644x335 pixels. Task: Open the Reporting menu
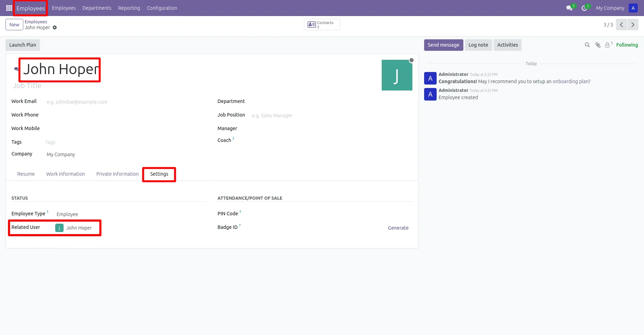point(129,8)
